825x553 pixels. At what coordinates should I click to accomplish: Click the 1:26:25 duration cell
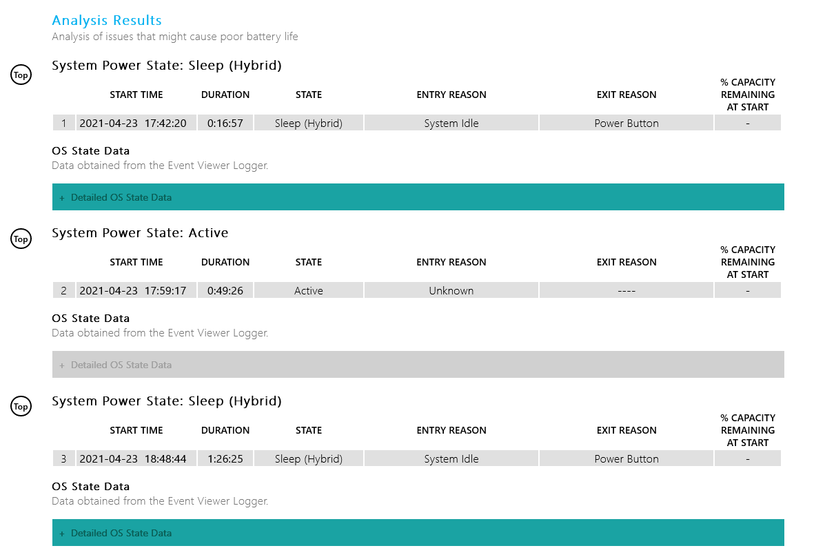(225, 459)
